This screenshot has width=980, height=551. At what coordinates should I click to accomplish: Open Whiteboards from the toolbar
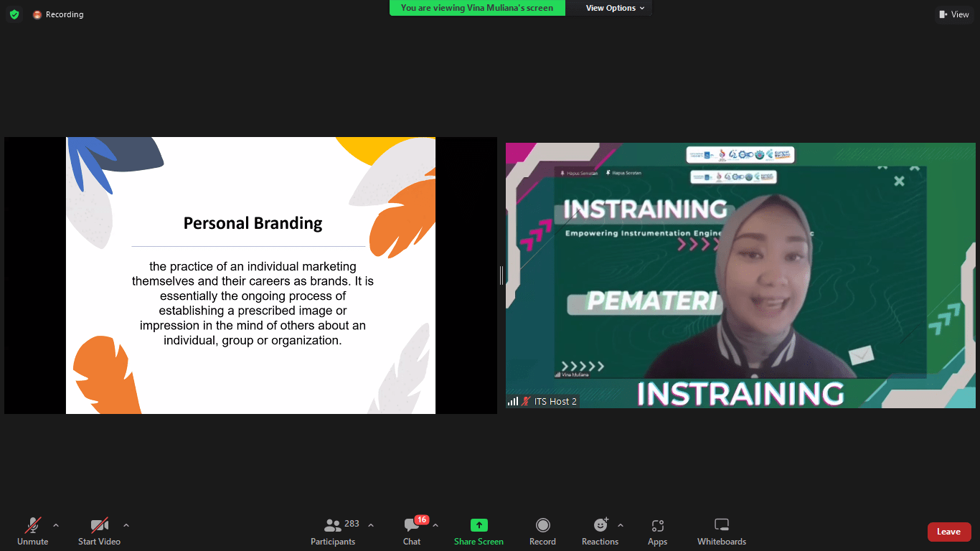(x=722, y=532)
